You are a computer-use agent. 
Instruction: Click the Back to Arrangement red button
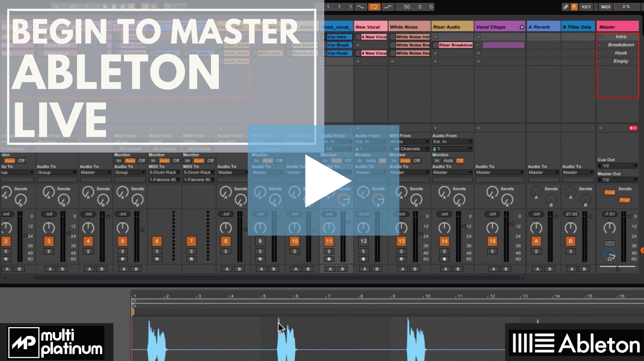[x=633, y=128]
